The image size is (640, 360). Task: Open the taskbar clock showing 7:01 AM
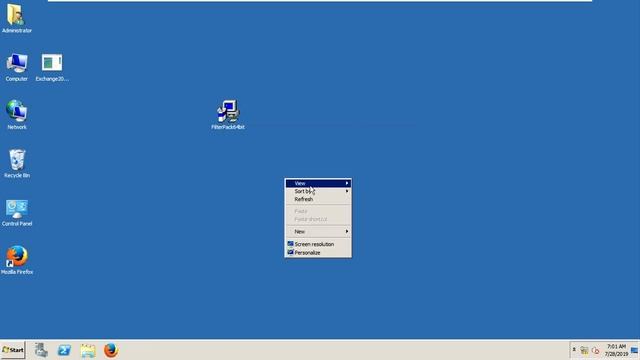616,350
